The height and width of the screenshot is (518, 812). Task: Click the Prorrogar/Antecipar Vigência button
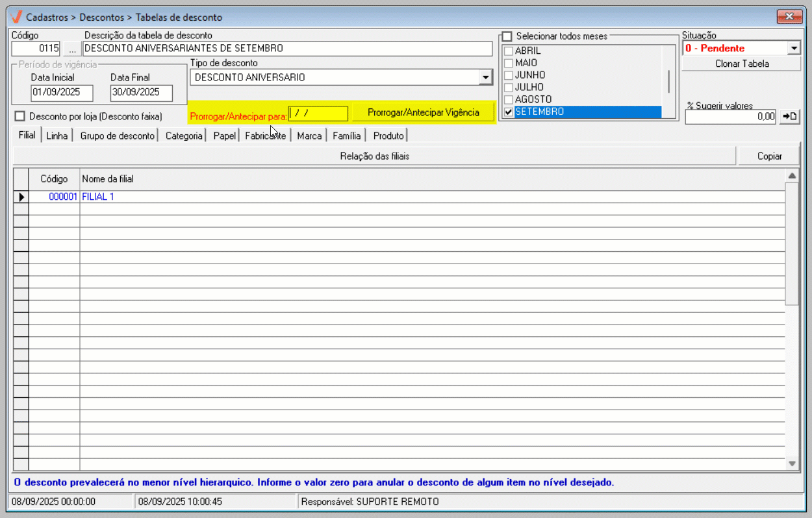pyautogui.click(x=423, y=113)
